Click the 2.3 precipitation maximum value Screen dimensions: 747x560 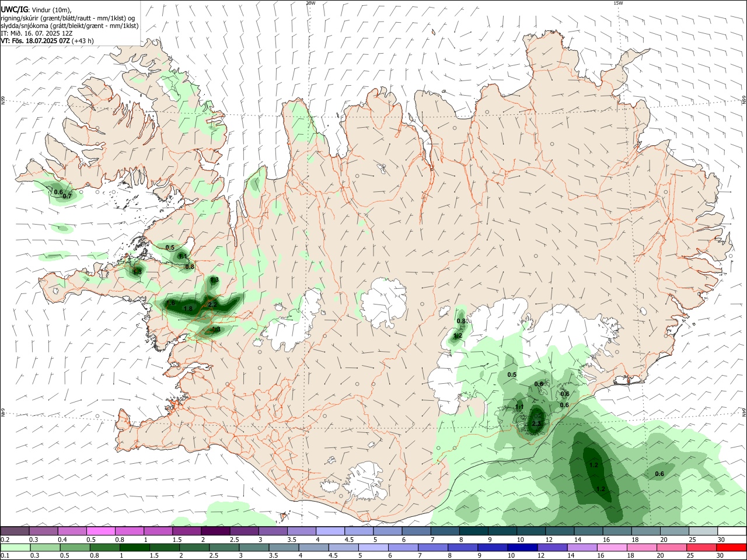coord(537,423)
